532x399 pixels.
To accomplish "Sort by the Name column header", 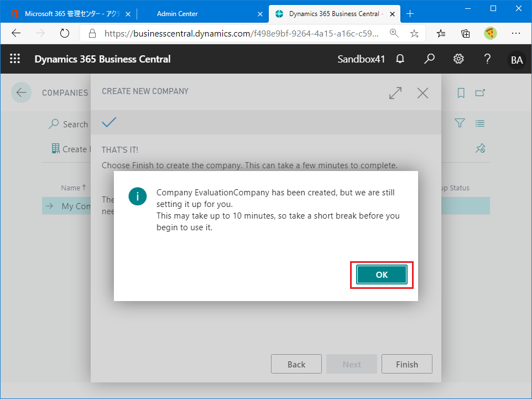I will tap(74, 188).
